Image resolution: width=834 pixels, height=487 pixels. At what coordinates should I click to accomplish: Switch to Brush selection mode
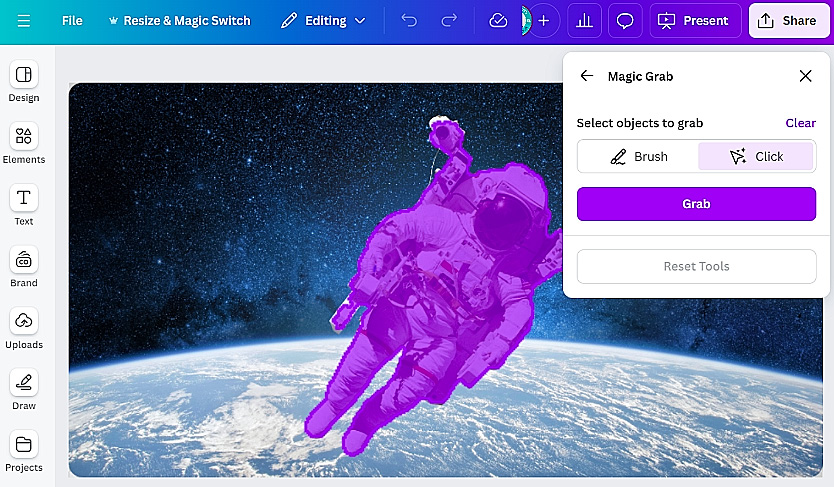(x=638, y=156)
